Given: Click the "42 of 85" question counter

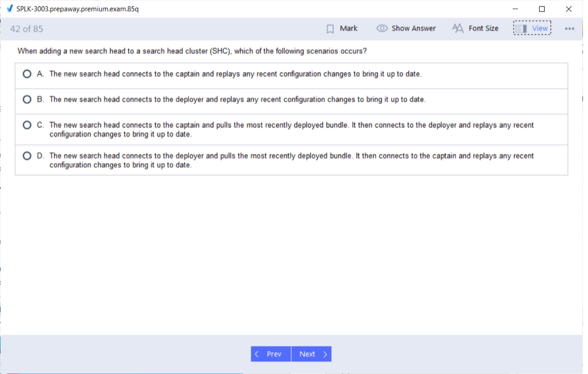Looking at the screenshot, I should coord(26,29).
